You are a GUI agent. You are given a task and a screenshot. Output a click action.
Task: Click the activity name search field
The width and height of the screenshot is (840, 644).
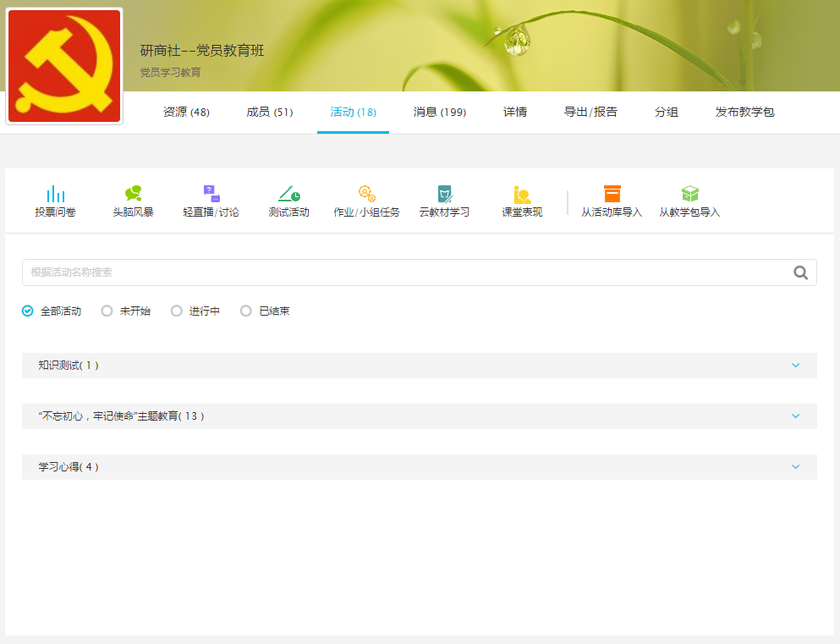click(x=406, y=272)
